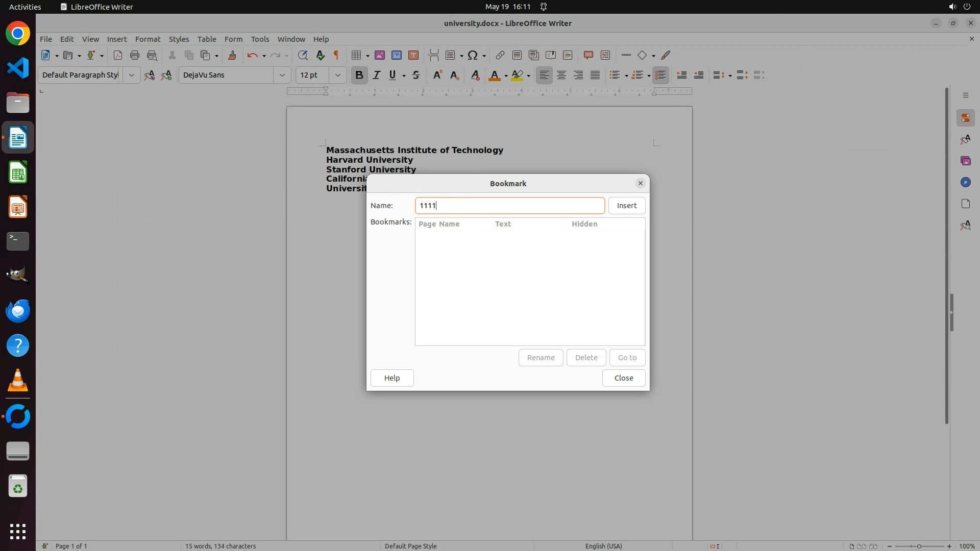Click the Close button in Bookmark dialog
Image resolution: width=980 pixels, height=551 pixels.
[623, 378]
